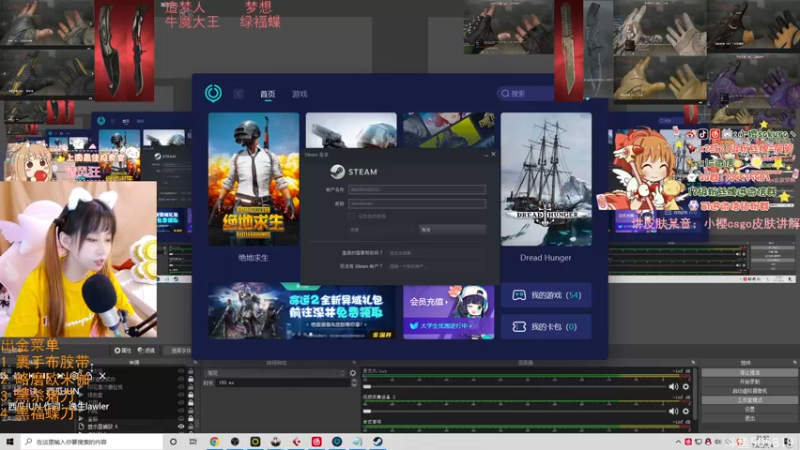Undock the 控件 panel using its float icon
This screenshot has height=450, width=800.
pyautogui.click(x=794, y=363)
